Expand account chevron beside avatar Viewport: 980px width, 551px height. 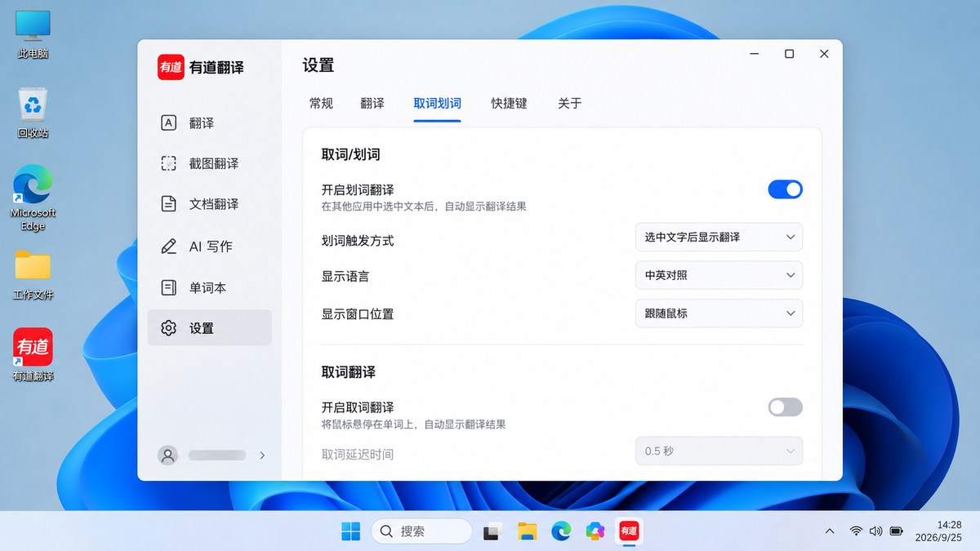262,455
